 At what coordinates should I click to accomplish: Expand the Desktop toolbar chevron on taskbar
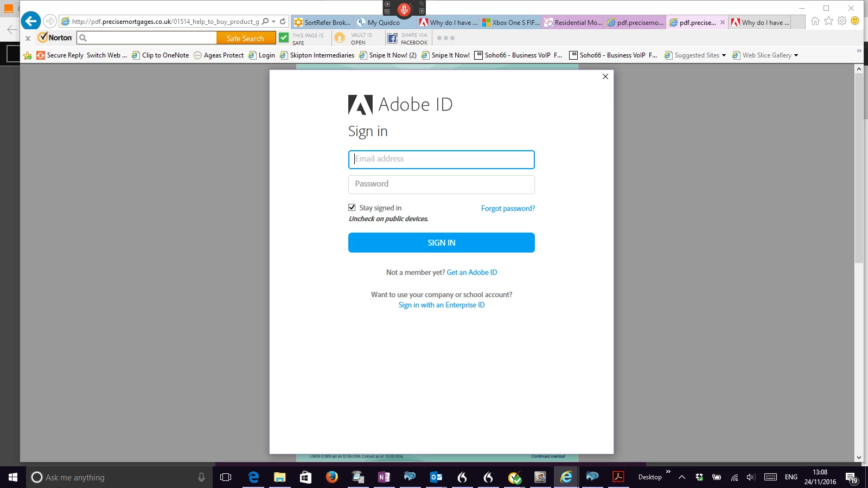pyautogui.click(x=668, y=471)
